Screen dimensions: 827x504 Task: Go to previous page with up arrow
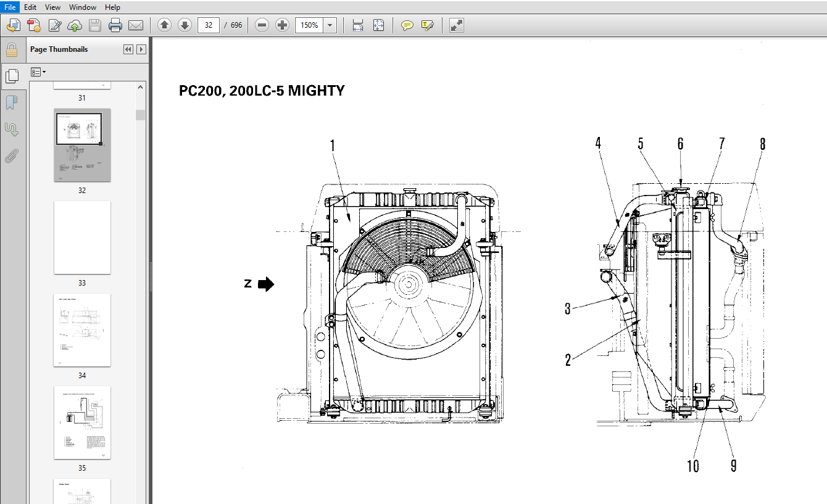[x=164, y=25]
